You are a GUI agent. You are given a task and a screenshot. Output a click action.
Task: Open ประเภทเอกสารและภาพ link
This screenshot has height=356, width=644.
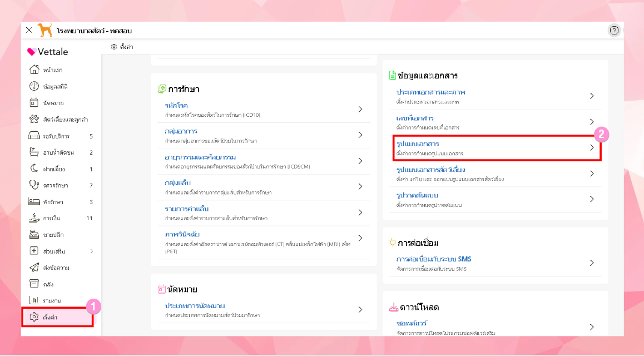click(x=430, y=92)
